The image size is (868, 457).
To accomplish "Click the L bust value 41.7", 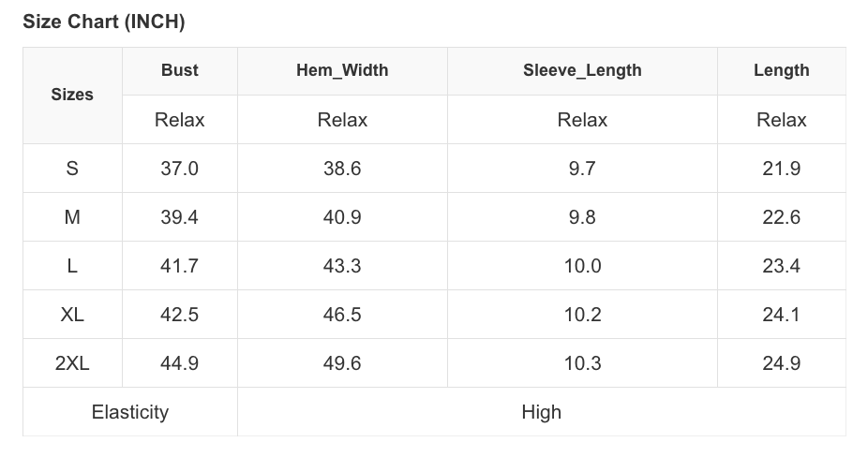I will (179, 266).
